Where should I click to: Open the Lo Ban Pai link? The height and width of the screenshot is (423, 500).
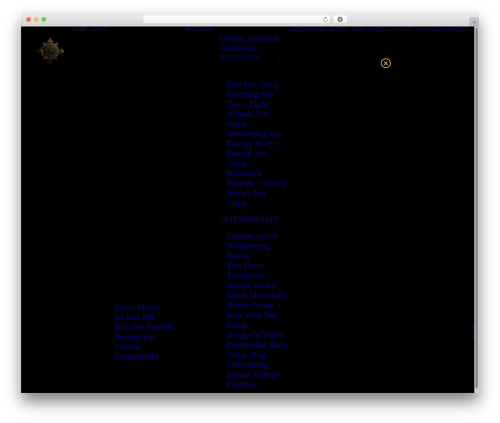134,317
